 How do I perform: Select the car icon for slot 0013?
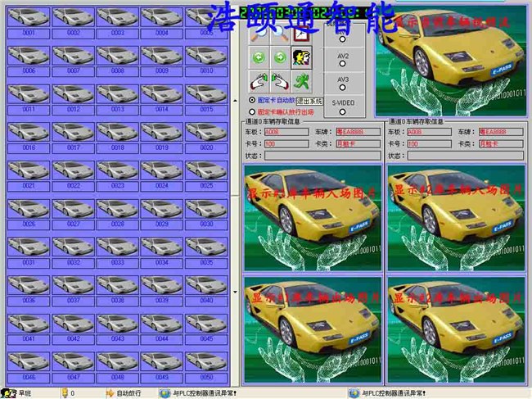[117, 93]
